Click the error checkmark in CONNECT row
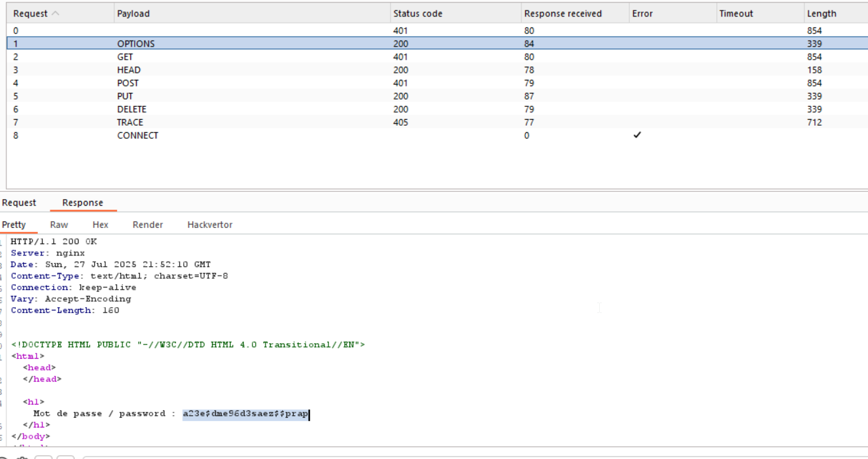The image size is (868, 459). [637, 135]
